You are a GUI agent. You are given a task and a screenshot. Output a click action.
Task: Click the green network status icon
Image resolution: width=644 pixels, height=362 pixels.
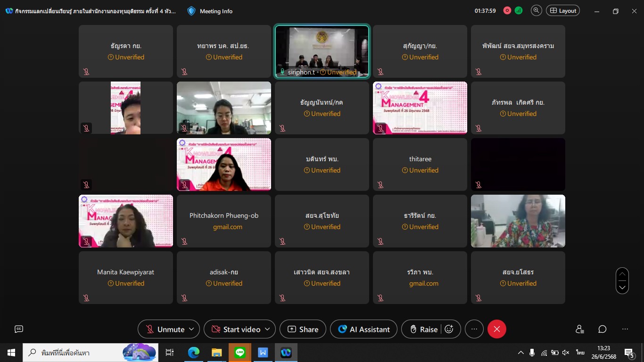click(x=519, y=10)
